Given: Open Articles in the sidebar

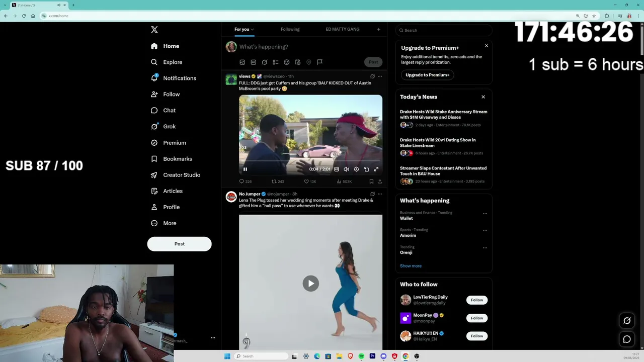Looking at the screenshot, I should [167, 191].
